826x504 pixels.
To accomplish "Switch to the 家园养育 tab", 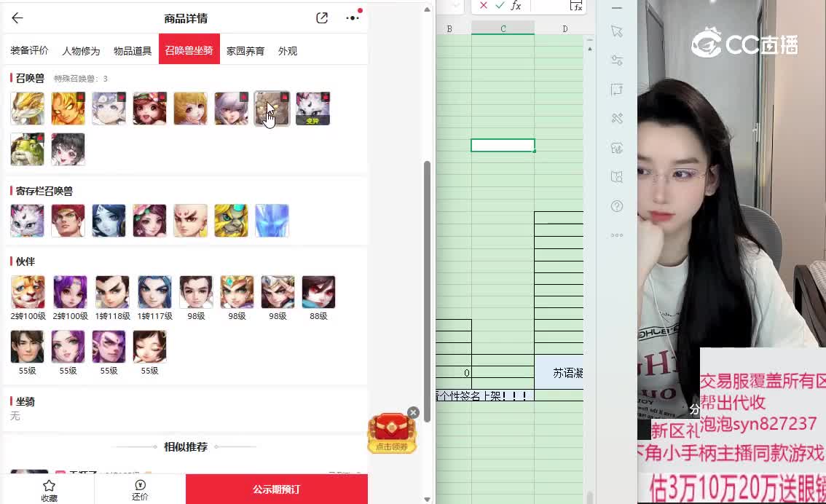I will tap(245, 50).
